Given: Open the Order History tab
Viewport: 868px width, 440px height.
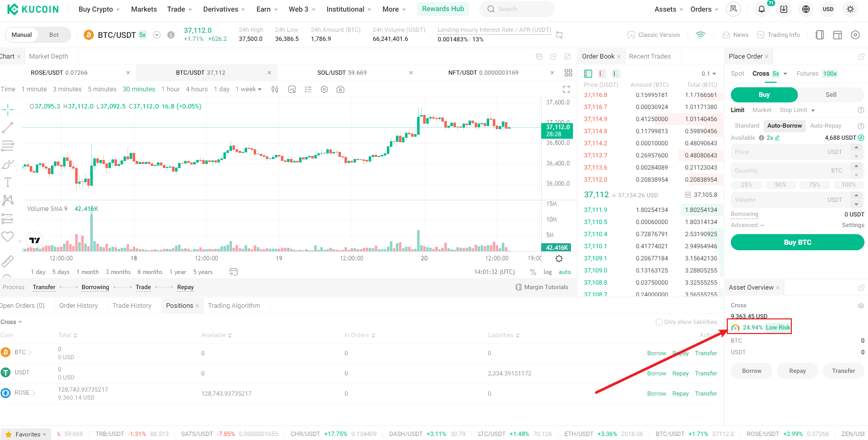Looking at the screenshot, I should (x=79, y=306).
